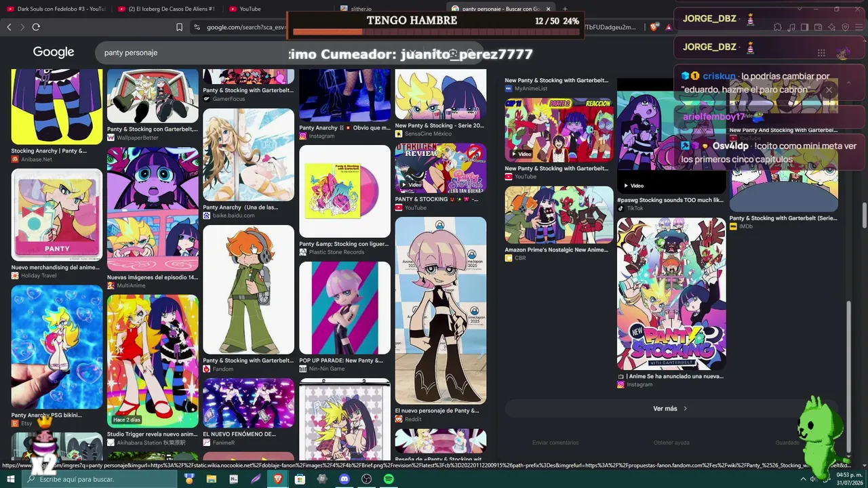Open the medal icon app in the taskbar

click(x=189, y=479)
